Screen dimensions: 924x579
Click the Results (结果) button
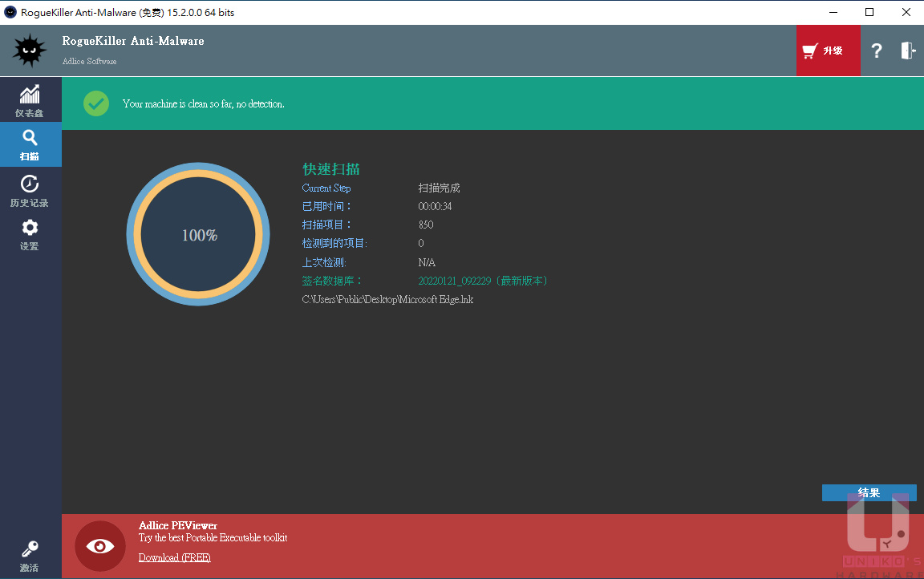click(869, 492)
